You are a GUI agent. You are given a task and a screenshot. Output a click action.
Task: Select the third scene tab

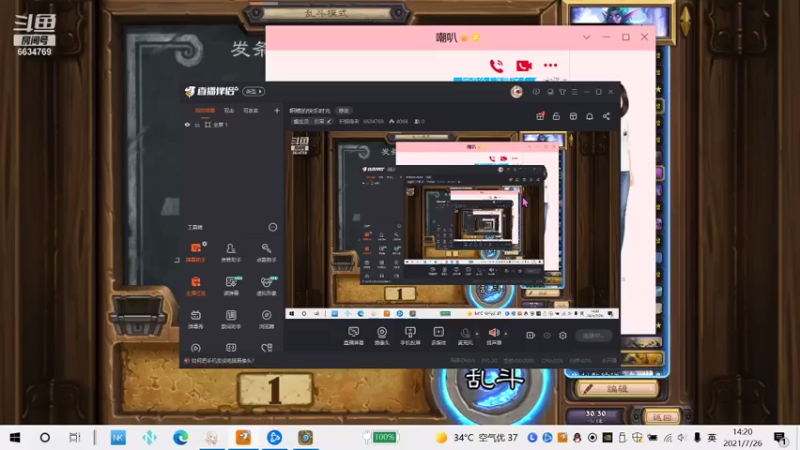tap(251, 111)
